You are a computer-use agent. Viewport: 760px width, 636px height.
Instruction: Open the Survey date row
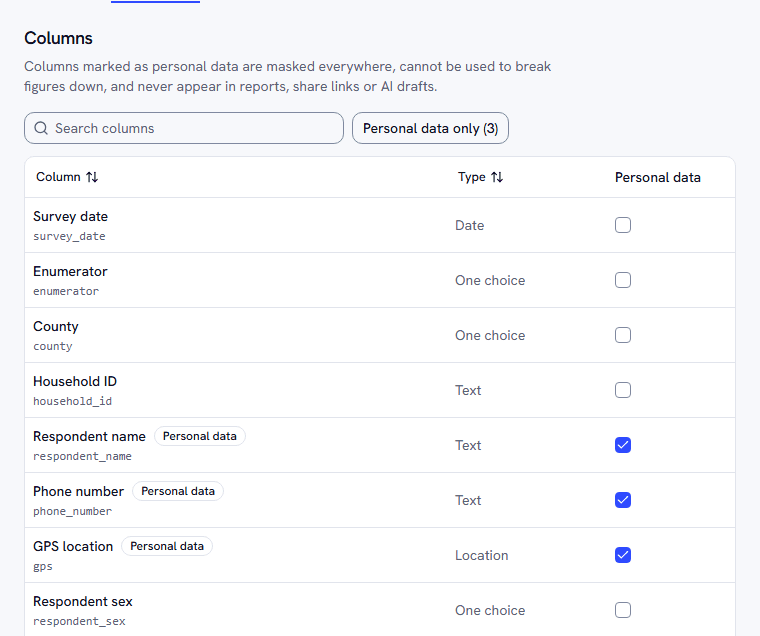click(380, 225)
